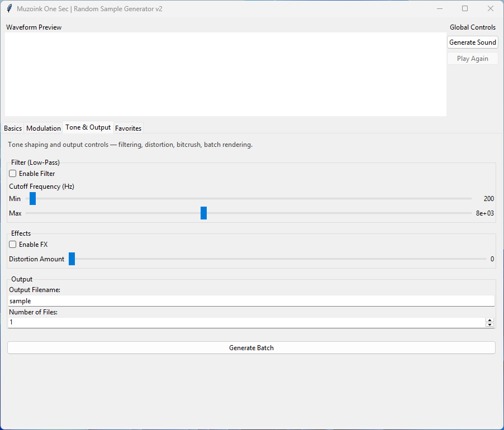Click the Distortion Amount slider handle
504x430 pixels.
coord(72,259)
